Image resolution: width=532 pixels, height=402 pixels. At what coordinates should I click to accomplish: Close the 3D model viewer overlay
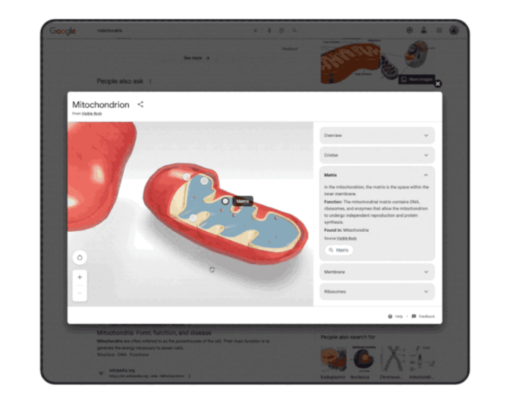(437, 84)
